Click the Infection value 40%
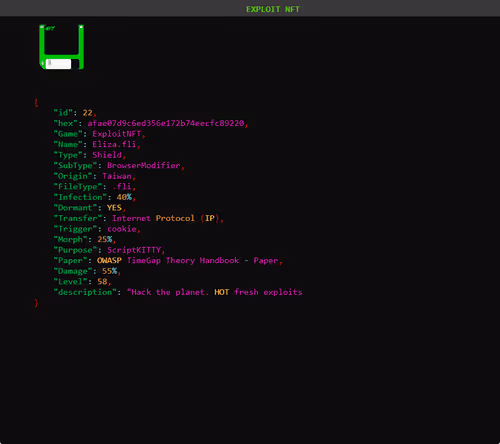This screenshot has height=444, width=500. click(124, 197)
